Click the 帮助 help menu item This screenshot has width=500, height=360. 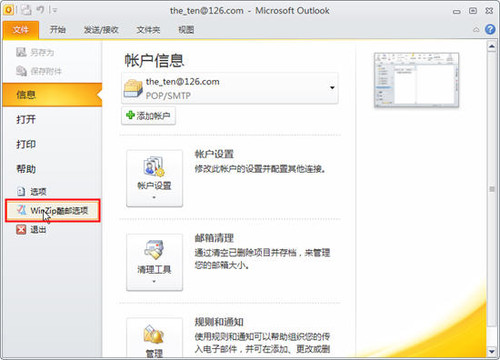26,169
